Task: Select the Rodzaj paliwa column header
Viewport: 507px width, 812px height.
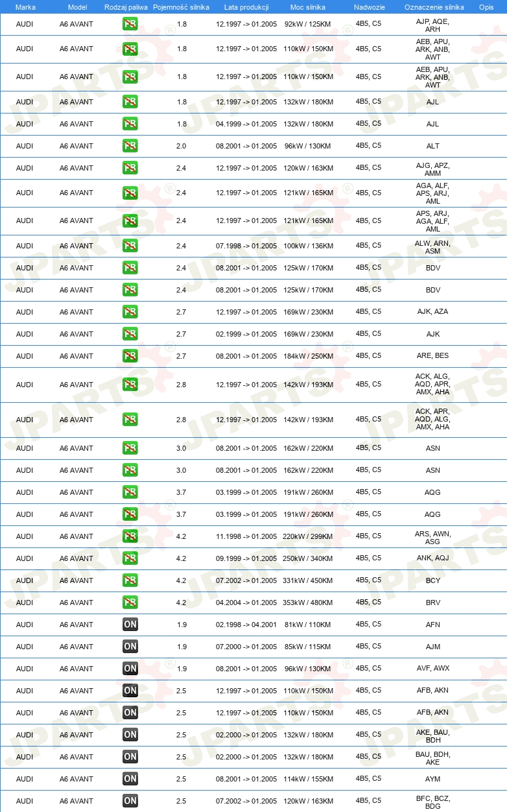Action: pyautogui.click(x=126, y=6)
